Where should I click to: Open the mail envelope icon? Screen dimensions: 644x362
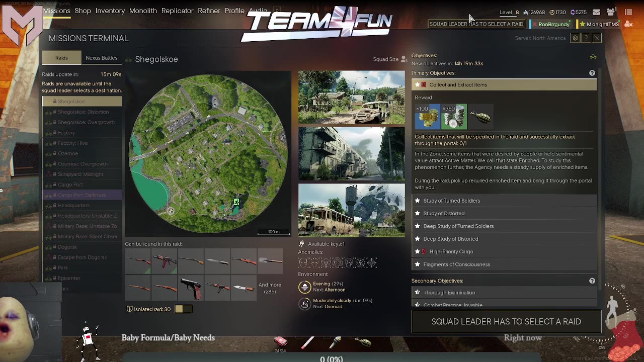[x=596, y=12]
